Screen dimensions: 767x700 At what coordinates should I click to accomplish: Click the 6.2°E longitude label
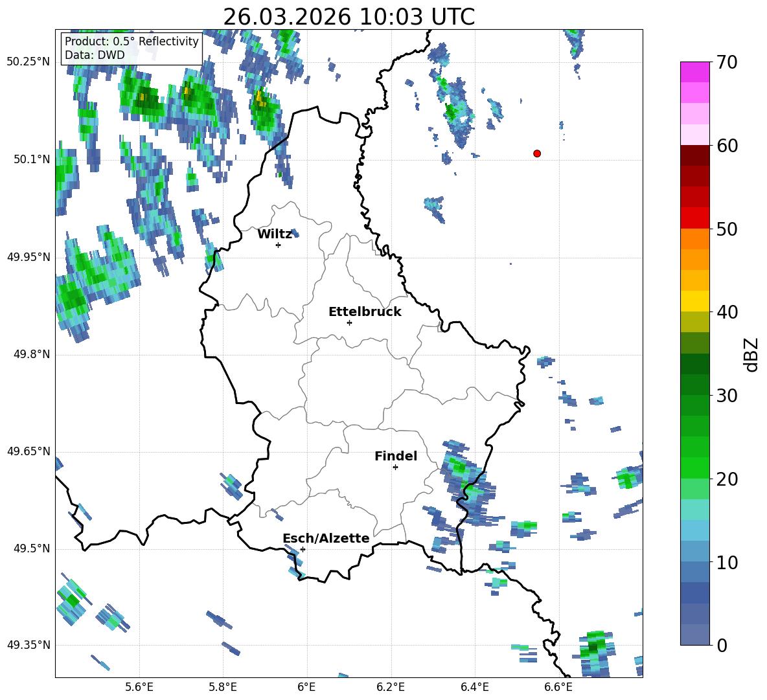pos(391,688)
